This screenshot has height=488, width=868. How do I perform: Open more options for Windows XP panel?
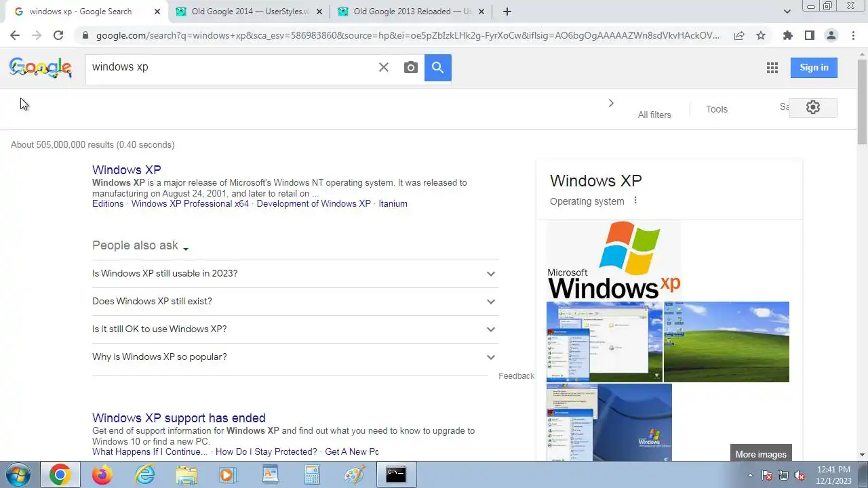click(635, 201)
